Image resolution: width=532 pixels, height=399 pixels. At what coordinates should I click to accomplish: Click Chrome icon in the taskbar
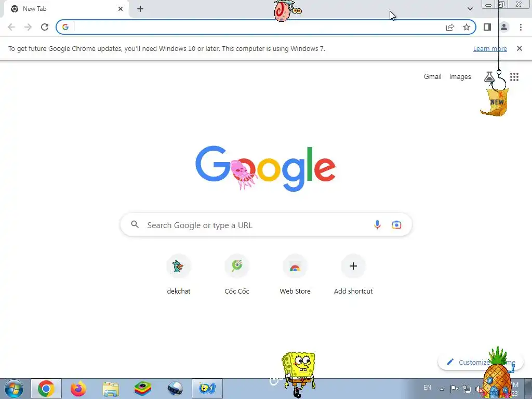pyautogui.click(x=46, y=389)
